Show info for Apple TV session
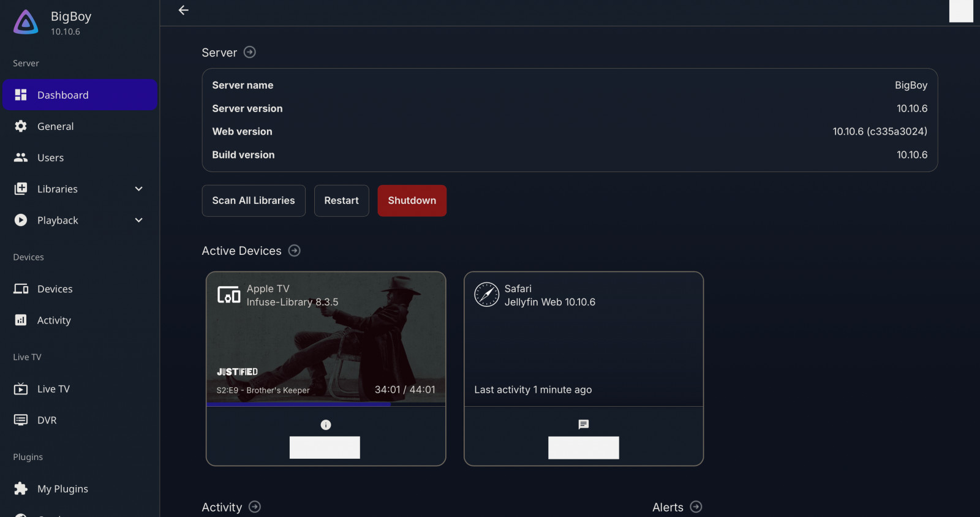Screen dimensions: 980x517 coord(326,425)
